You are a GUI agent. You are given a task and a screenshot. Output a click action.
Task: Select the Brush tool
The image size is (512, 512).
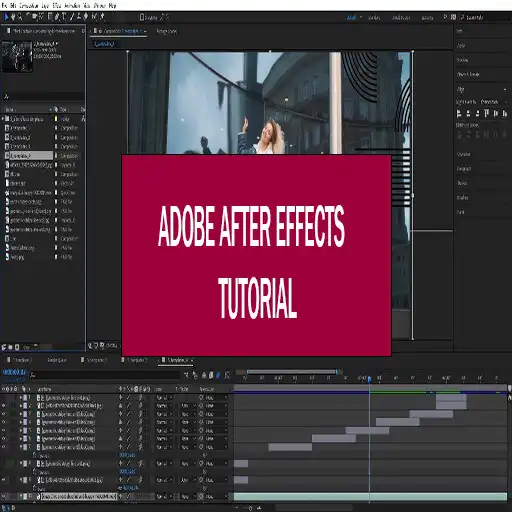click(x=72, y=17)
